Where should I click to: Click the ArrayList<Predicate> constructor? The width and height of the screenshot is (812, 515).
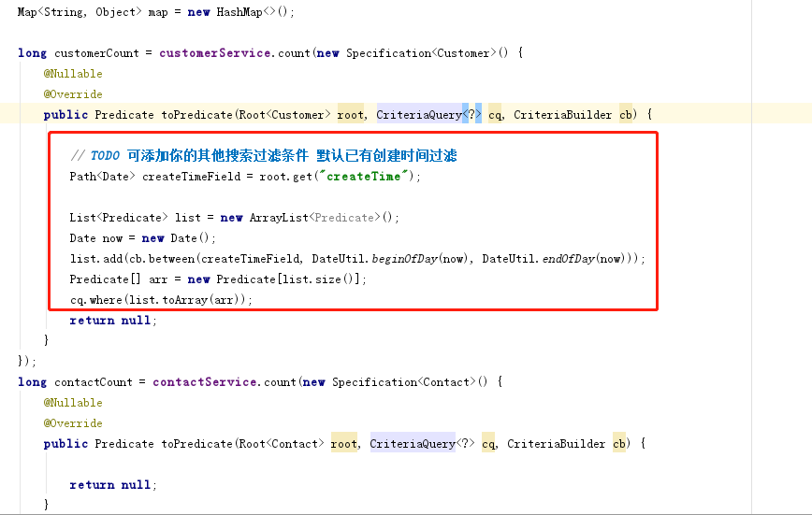[321, 218]
